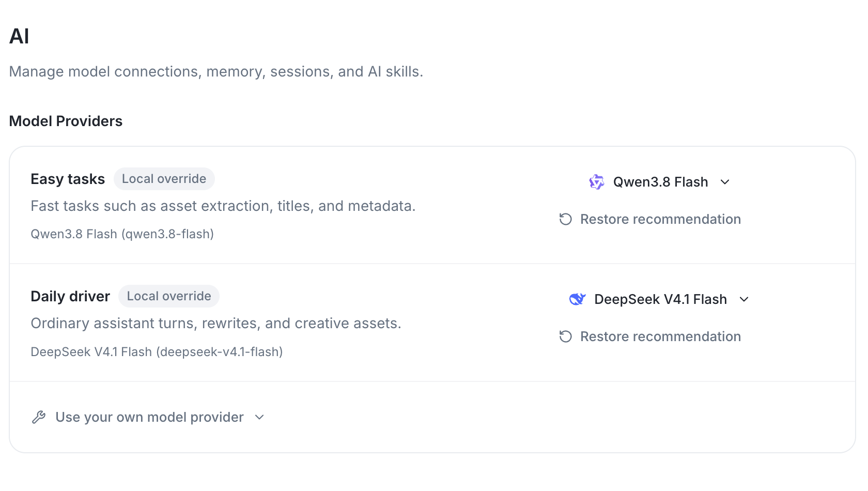Click the Easy tasks heading
868x491 pixels.
click(68, 179)
